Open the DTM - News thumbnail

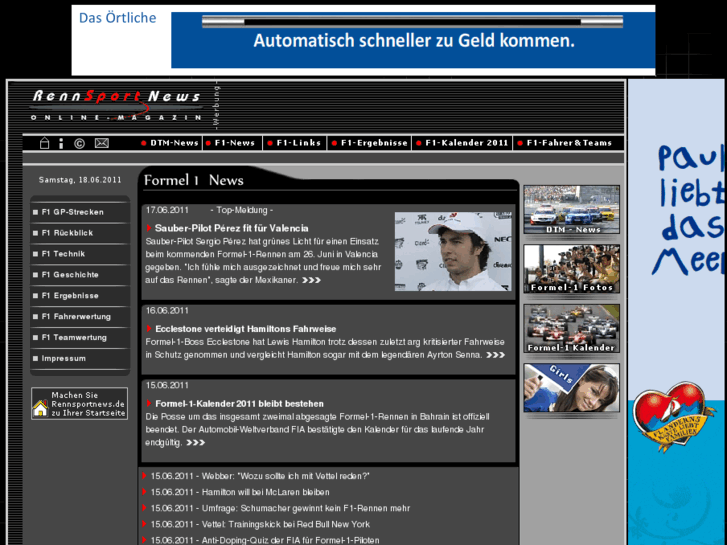(571, 210)
